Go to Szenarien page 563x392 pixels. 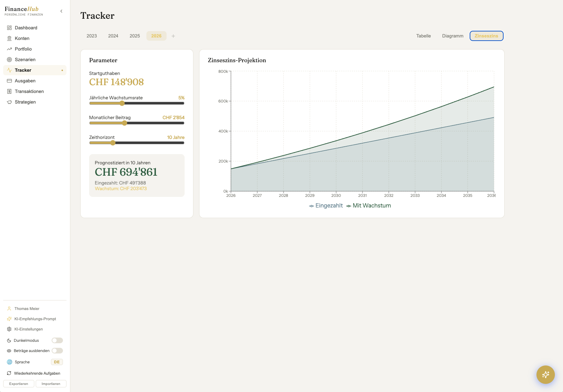click(35, 60)
